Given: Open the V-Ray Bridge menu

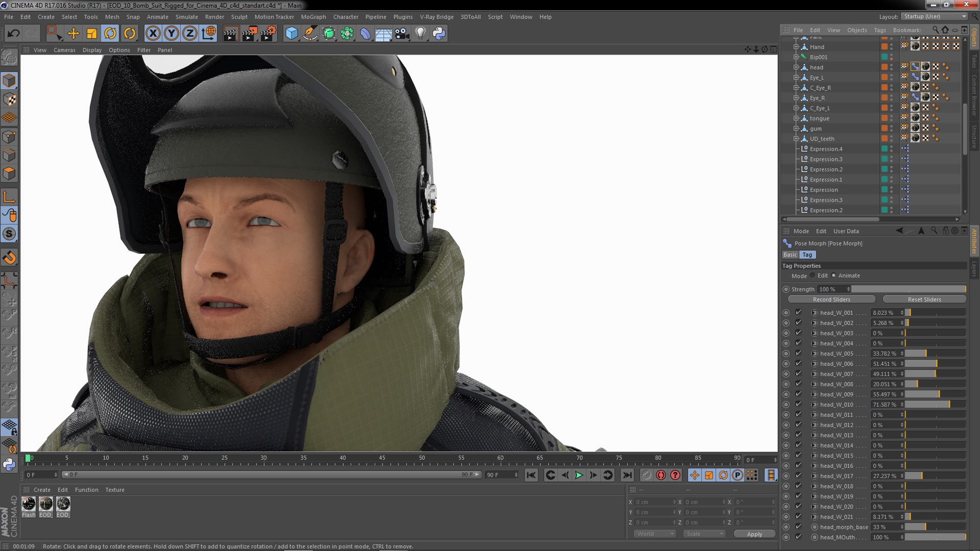Looking at the screenshot, I should pos(436,17).
